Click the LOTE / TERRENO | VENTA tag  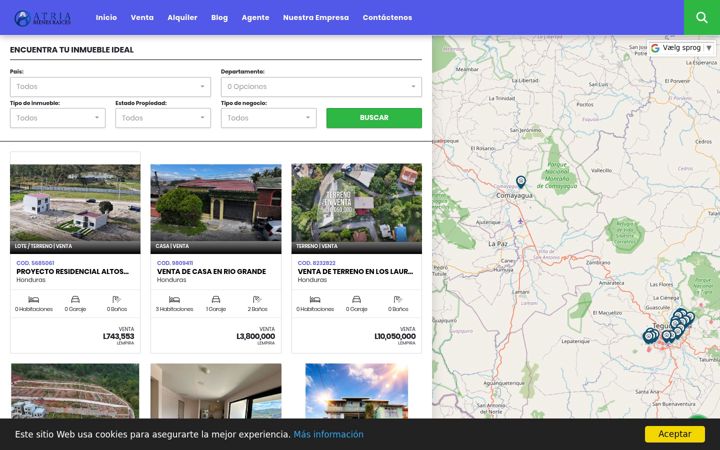pos(43,246)
